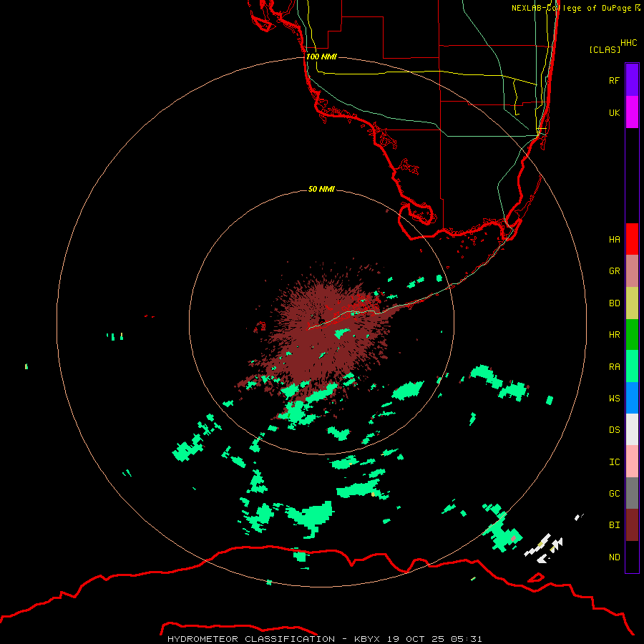Screen dimensions: 644x644
Task: Click the BD legend label
Action: point(614,303)
